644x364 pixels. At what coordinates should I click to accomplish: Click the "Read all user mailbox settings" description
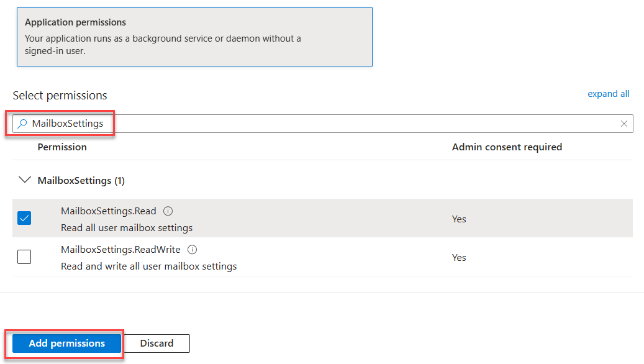127,228
